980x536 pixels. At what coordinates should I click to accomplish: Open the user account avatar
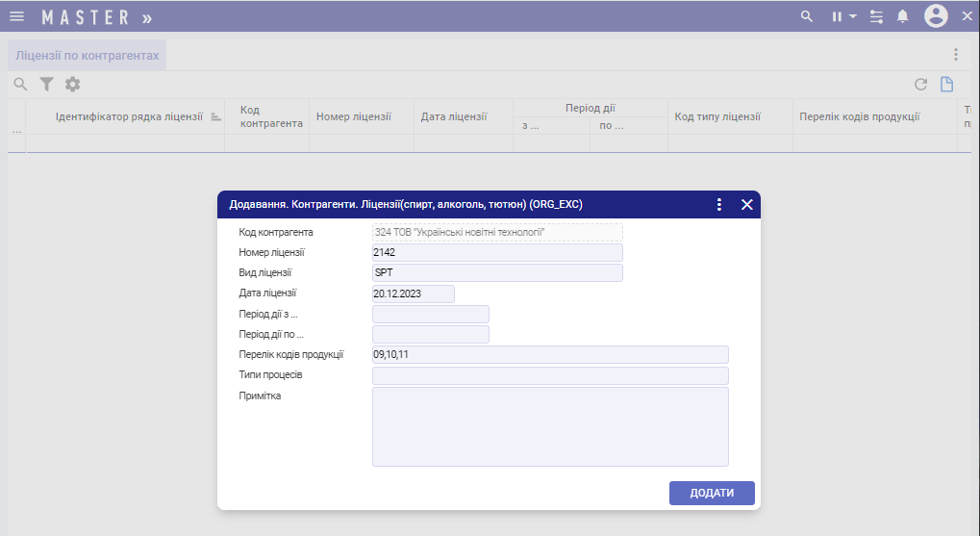(935, 16)
